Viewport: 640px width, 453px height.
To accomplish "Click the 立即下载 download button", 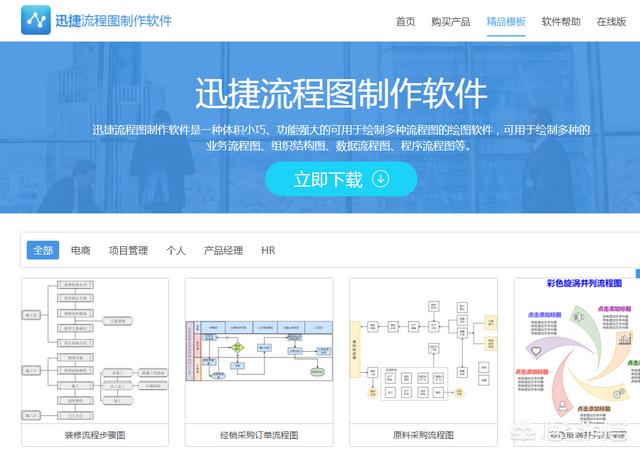I will (x=341, y=179).
